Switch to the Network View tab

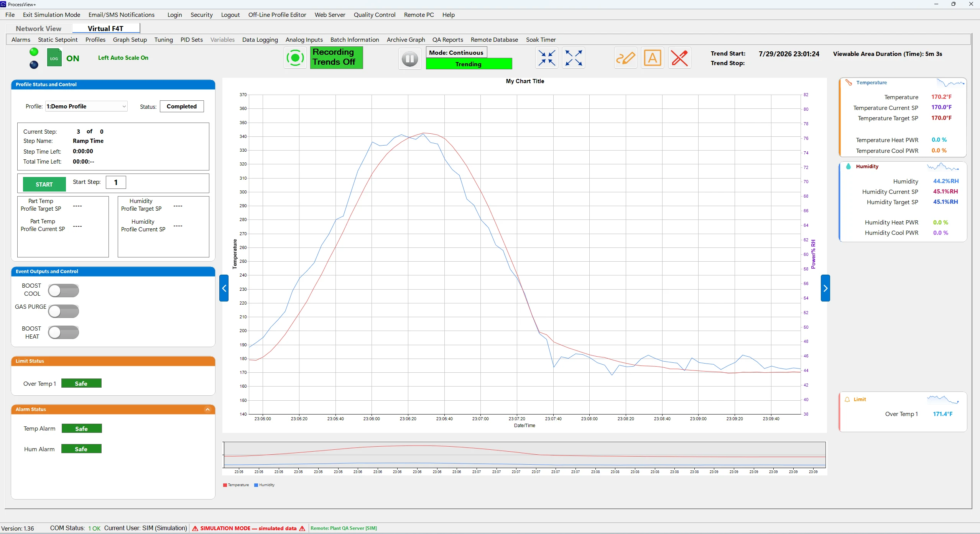tap(38, 28)
